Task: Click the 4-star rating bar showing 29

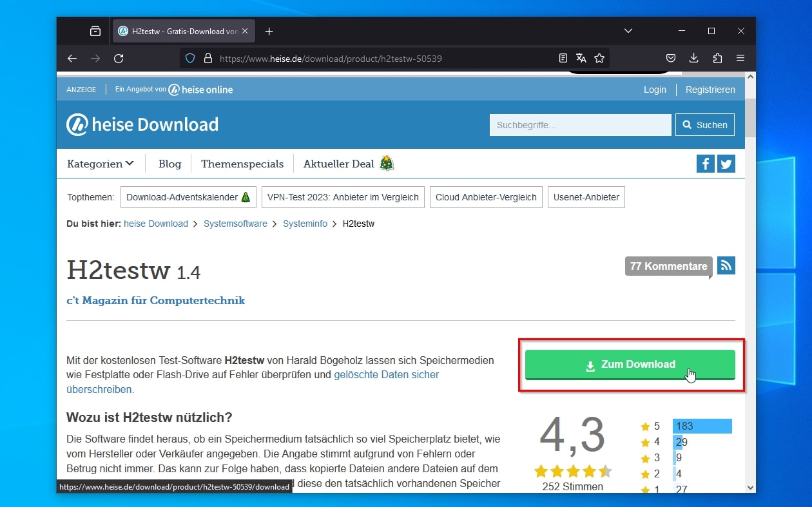Action: pyautogui.click(x=677, y=442)
